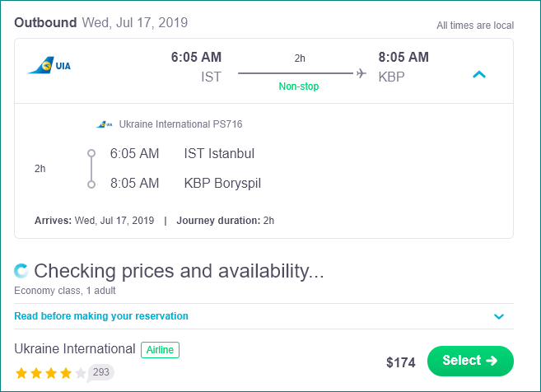Click IST Istanbul departure airport

(219, 153)
